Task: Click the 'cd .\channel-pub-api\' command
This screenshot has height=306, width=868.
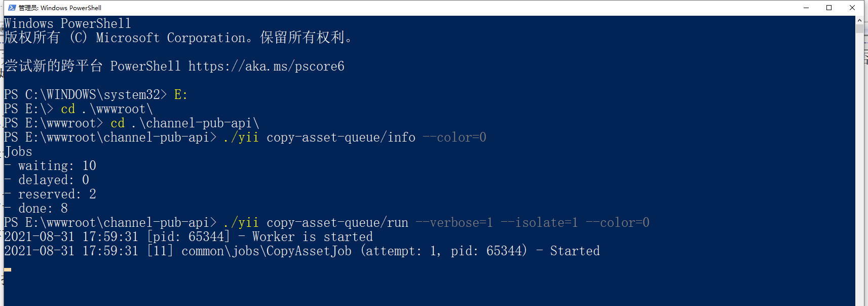Action: (184, 123)
